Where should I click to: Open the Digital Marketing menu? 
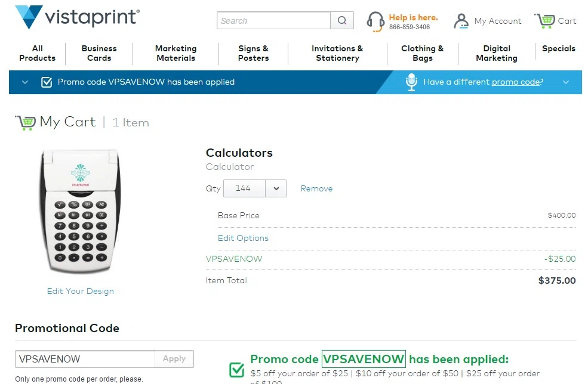pyautogui.click(x=497, y=53)
